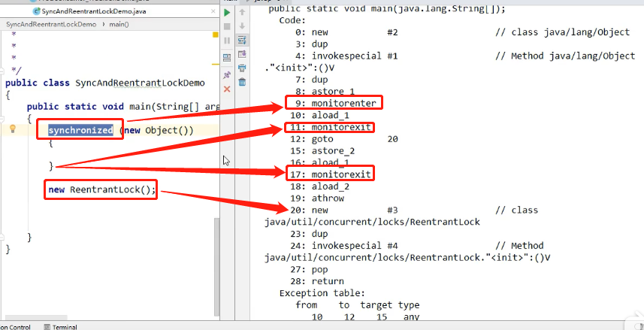The height and width of the screenshot is (330, 644).
Task: Clear the console with the trash can icon
Action: (242, 82)
